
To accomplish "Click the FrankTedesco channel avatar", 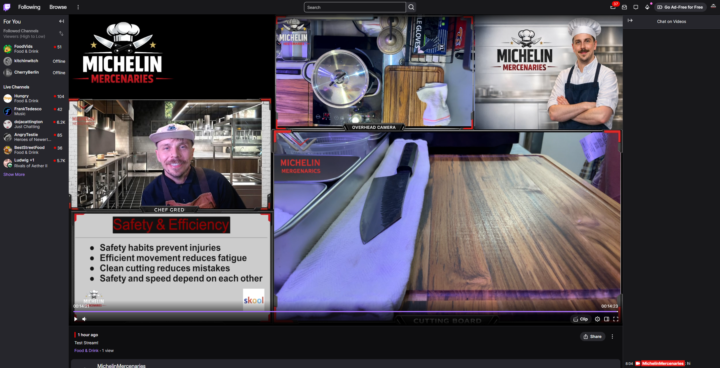I will [x=7, y=111].
